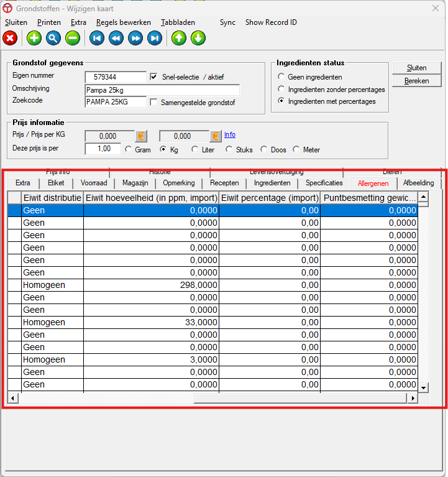
Task: Open search with the magnifier icon
Action: [x=53, y=39]
